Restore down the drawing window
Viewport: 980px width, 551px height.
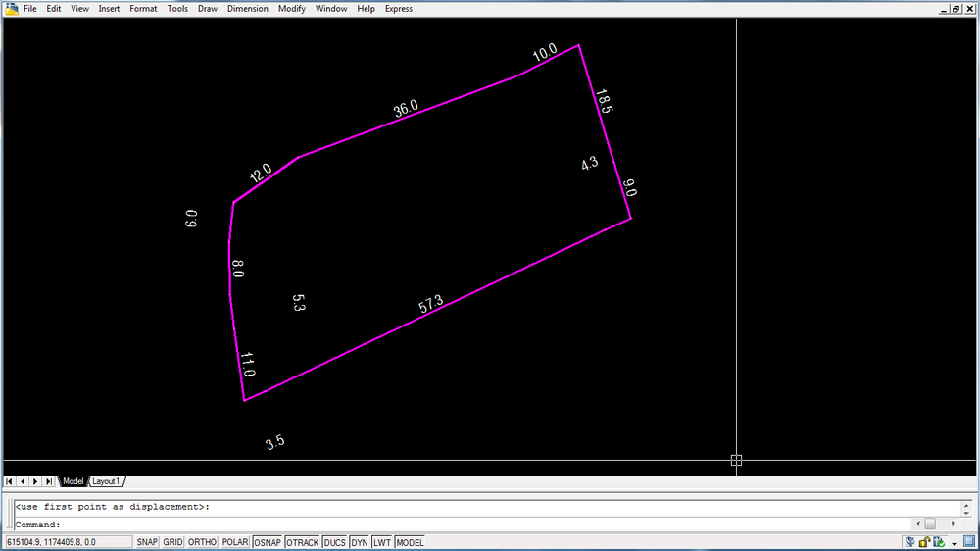pos(956,9)
